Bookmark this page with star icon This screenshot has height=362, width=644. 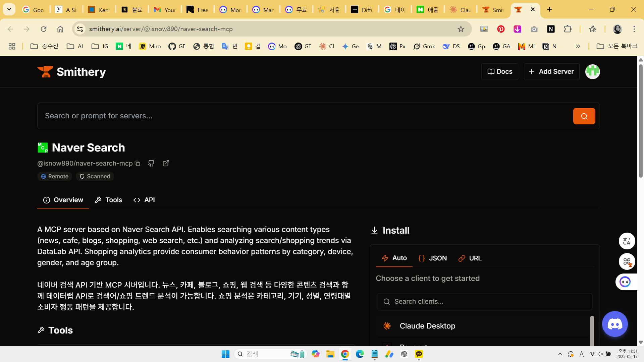(461, 29)
